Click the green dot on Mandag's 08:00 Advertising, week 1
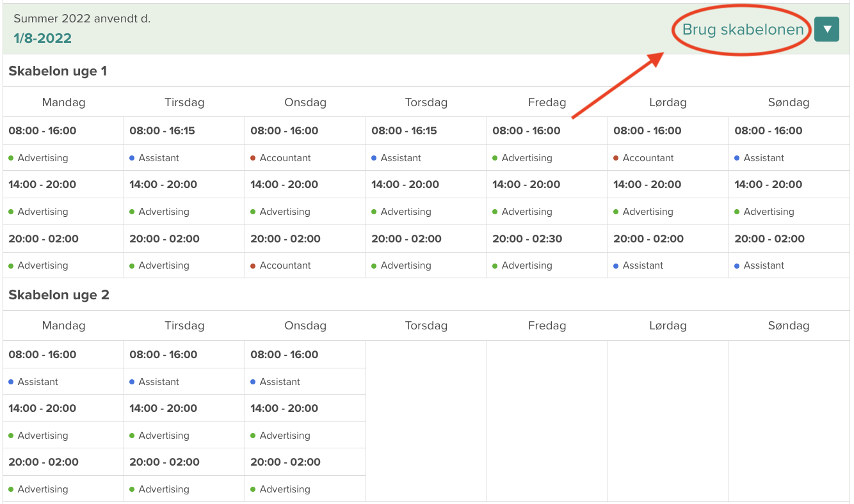The width and height of the screenshot is (854, 504). [x=11, y=158]
